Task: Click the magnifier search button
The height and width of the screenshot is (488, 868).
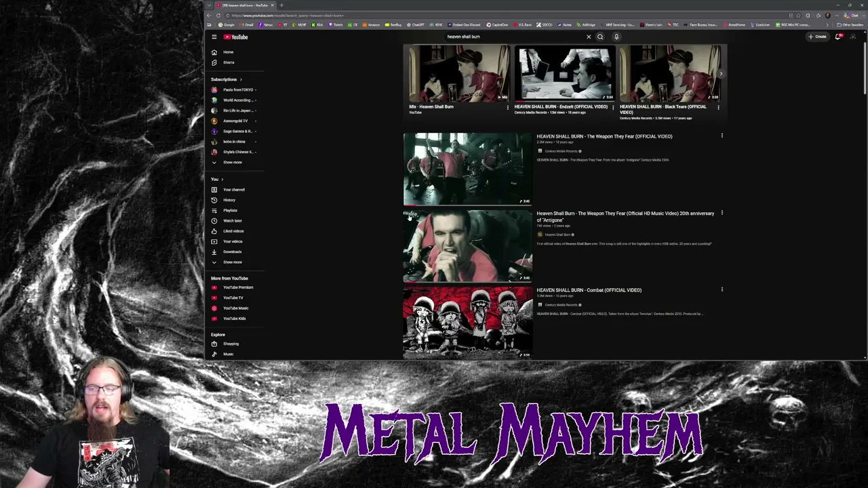Action: pos(600,37)
